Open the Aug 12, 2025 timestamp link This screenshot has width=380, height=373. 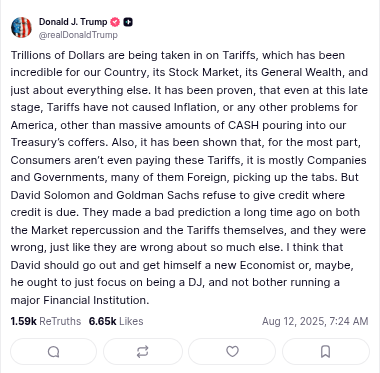(315, 321)
